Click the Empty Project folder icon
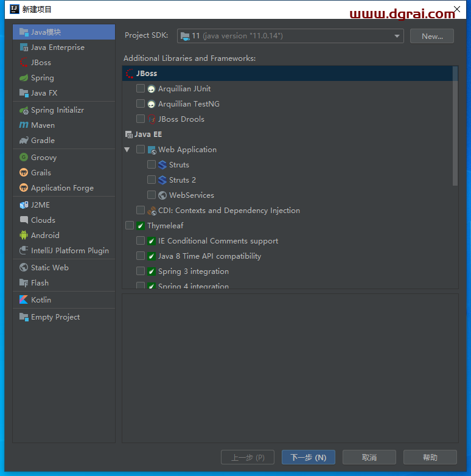 pos(24,317)
